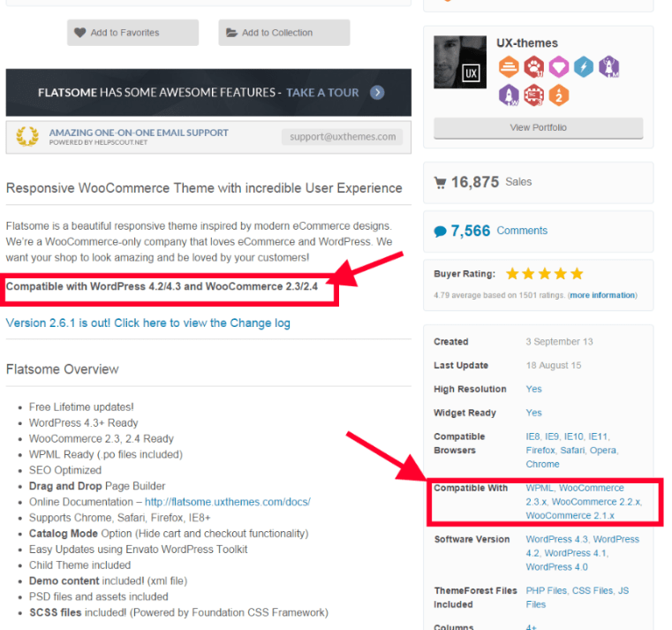Click the View Portfolio button
Screen dimensions: 672x630
[x=538, y=128]
